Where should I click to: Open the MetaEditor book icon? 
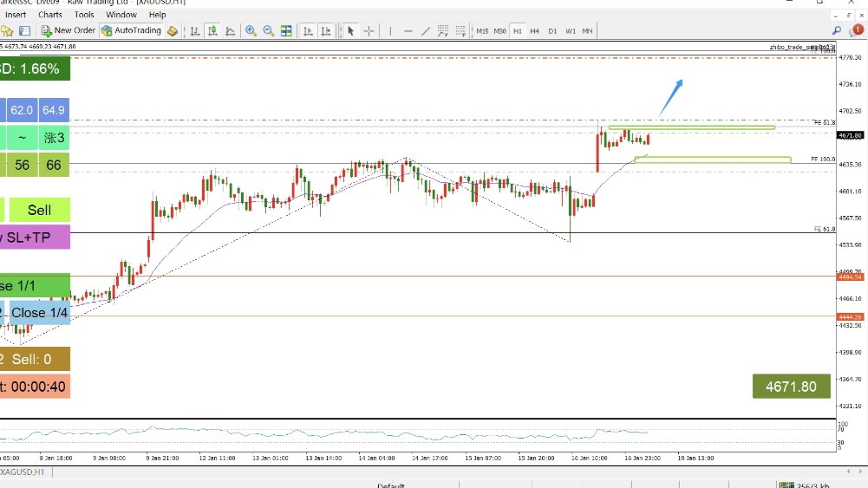point(173,31)
